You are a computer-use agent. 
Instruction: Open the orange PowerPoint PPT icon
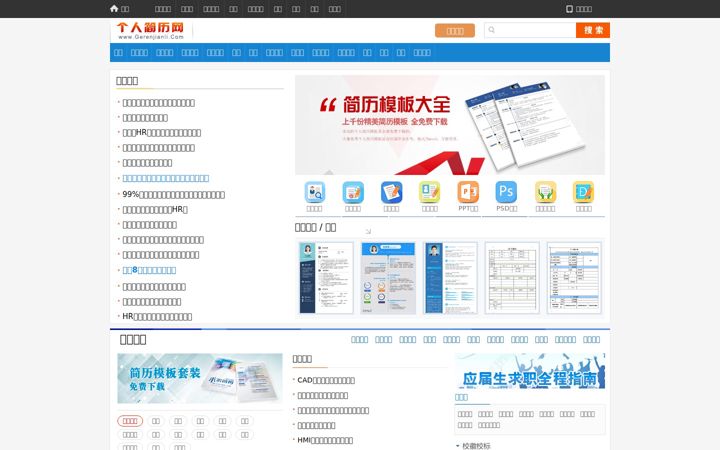click(468, 192)
